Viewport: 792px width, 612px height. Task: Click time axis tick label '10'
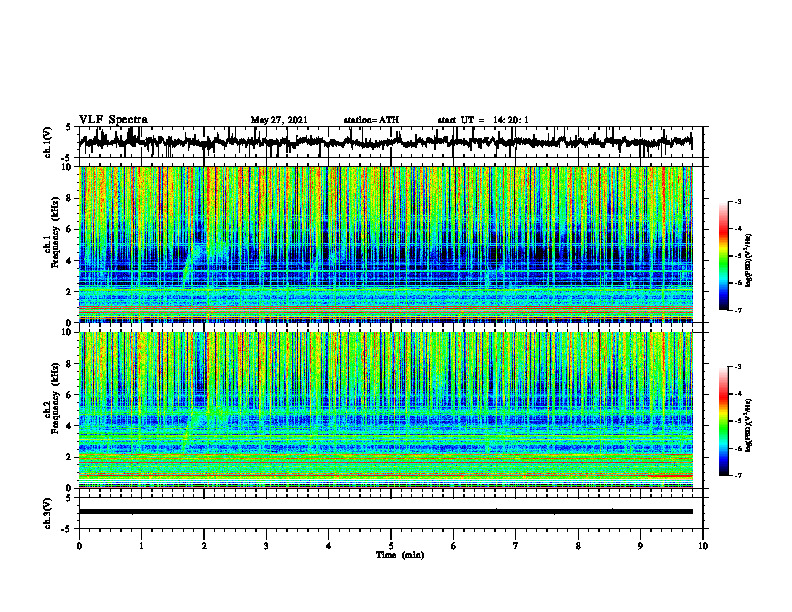pyautogui.click(x=703, y=546)
